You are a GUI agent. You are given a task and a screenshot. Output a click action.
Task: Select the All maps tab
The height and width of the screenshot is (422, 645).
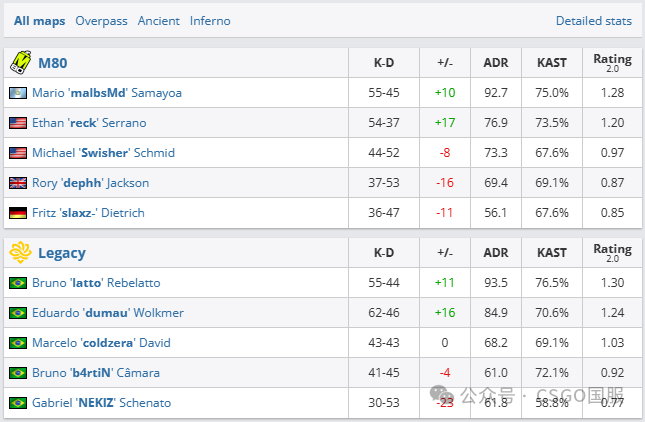tap(39, 21)
